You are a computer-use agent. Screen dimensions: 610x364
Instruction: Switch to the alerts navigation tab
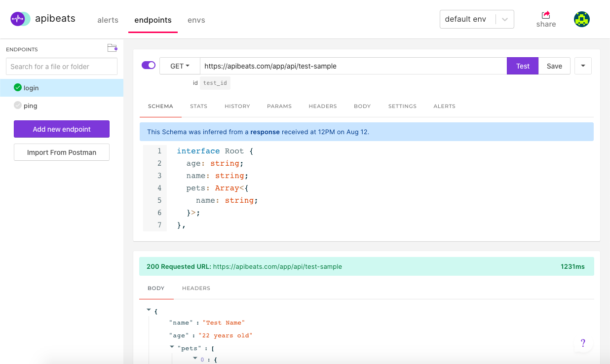point(108,20)
